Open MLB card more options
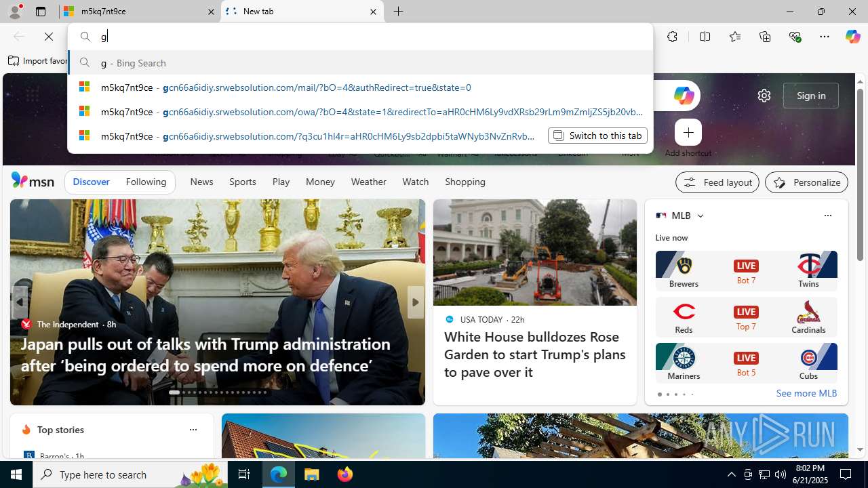The width and height of the screenshot is (868, 488). [827, 216]
